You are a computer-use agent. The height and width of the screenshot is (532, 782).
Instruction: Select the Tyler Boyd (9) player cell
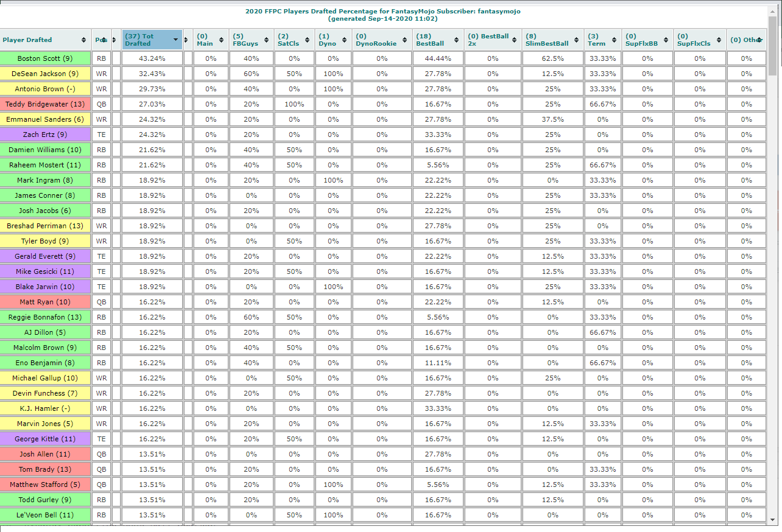pyautogui.click(x=45, y=241)
